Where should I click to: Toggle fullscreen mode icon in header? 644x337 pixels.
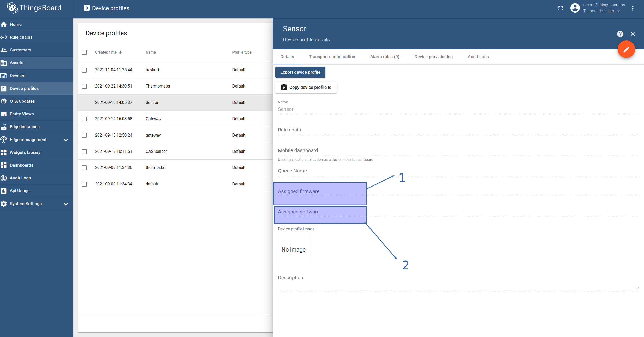pos(560,8)
